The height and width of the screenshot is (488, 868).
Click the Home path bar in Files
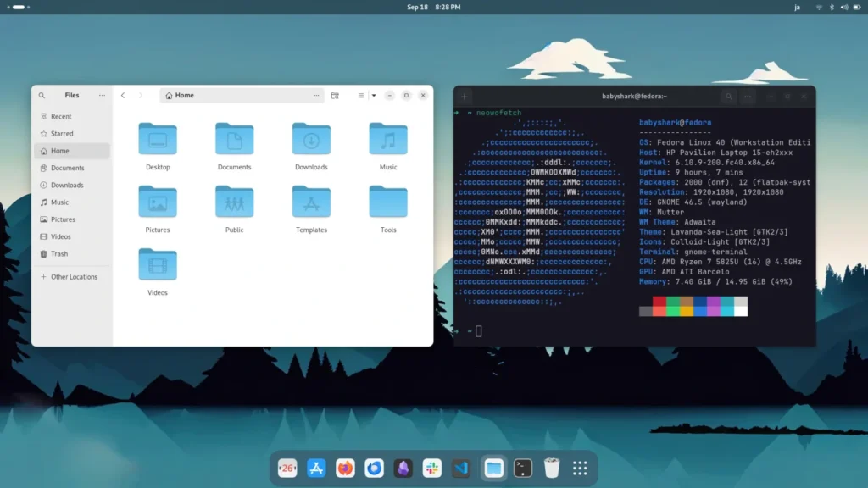coord(242,95)
